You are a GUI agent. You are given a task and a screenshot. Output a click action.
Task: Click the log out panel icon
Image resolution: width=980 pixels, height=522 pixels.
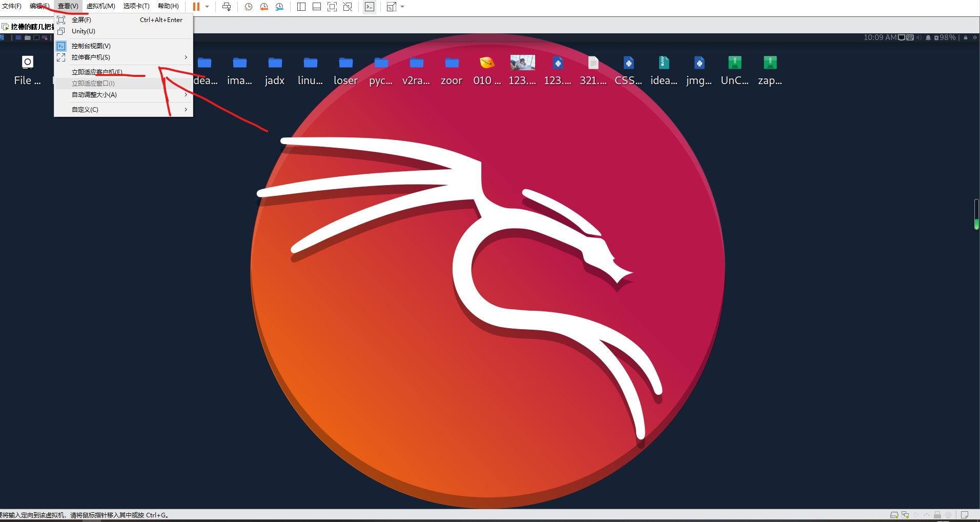point(975,37)
